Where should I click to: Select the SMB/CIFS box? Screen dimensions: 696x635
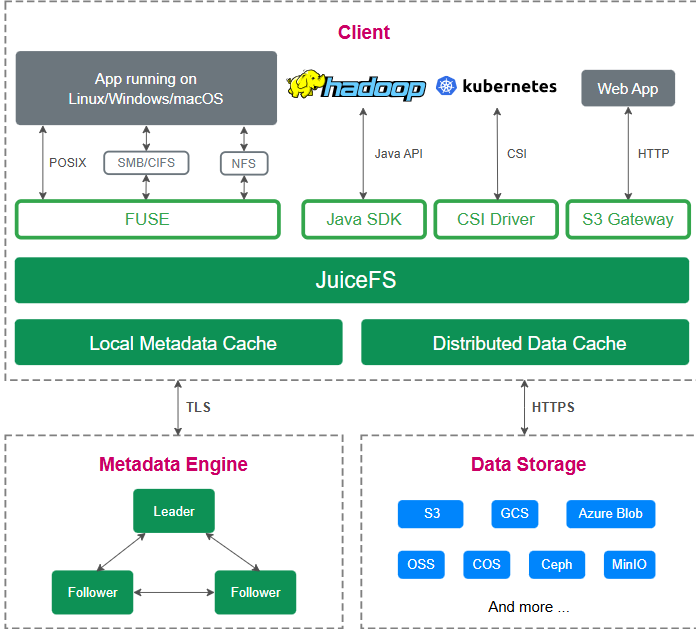coord(146,163)
